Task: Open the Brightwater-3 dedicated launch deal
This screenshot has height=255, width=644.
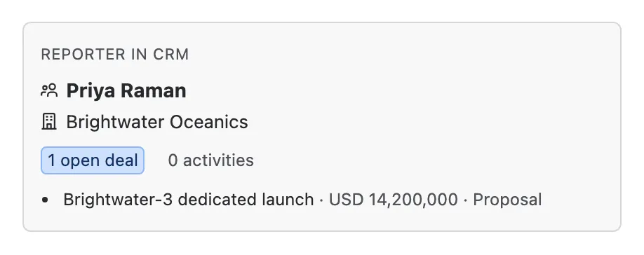Action: [189, 200]
